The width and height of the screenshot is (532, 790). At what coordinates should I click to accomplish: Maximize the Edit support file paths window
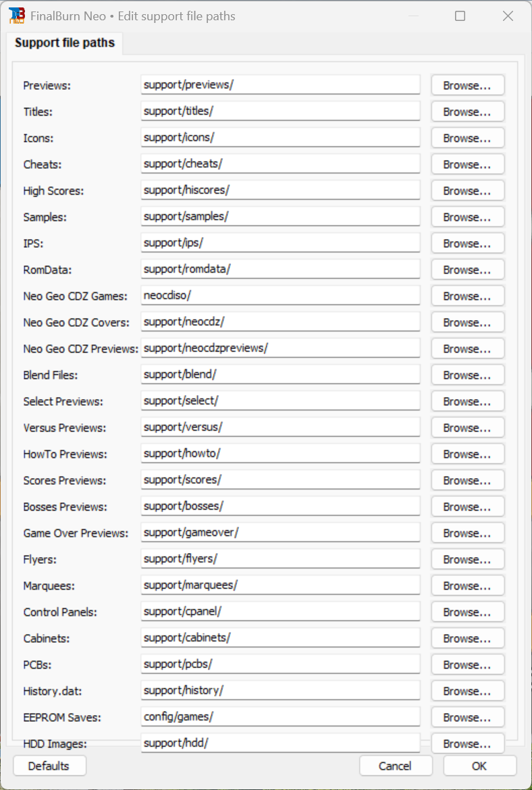point(460,16)
